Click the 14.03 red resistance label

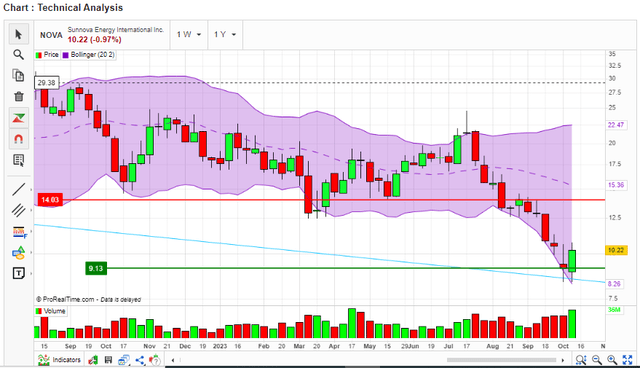pyautogui.click(x=50, y=200)
